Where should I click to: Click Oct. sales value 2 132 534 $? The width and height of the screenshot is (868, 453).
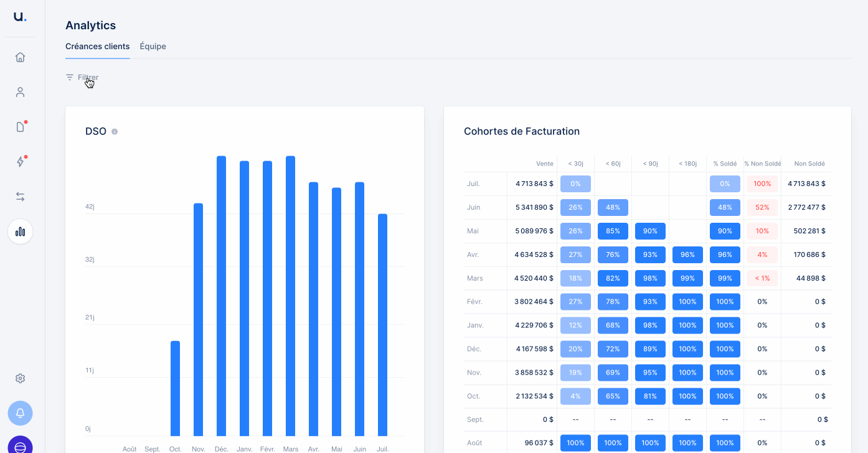[534, 396]
